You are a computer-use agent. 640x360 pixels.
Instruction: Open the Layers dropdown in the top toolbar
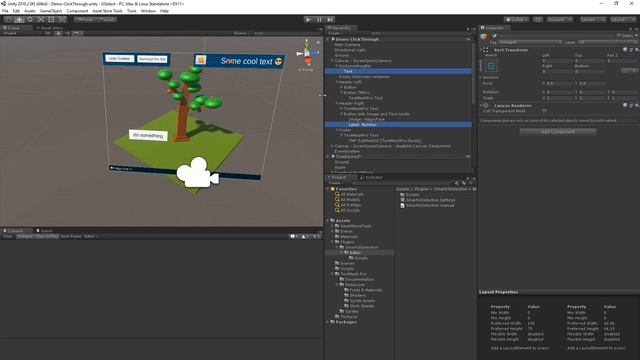pos(593,20)
